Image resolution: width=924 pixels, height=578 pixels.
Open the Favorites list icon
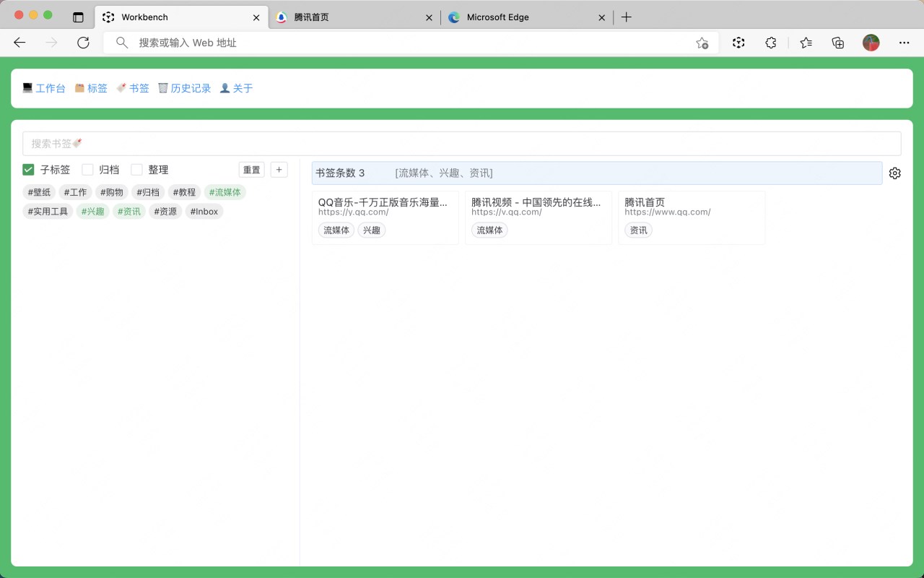[806, 43]
